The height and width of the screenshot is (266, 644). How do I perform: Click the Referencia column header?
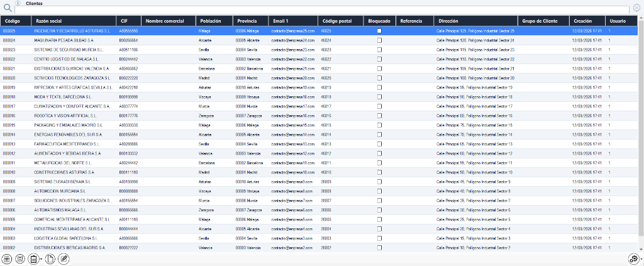(415, 21)
